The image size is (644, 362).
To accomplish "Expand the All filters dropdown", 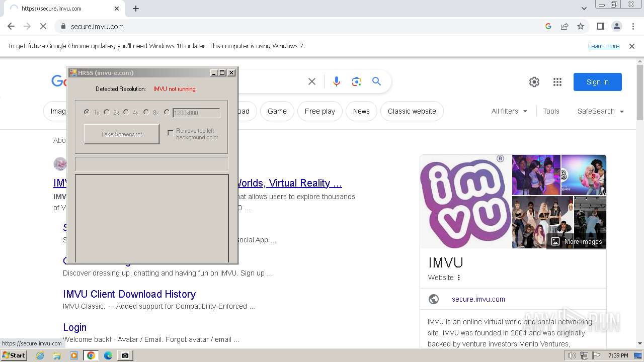I will (509, 111).
